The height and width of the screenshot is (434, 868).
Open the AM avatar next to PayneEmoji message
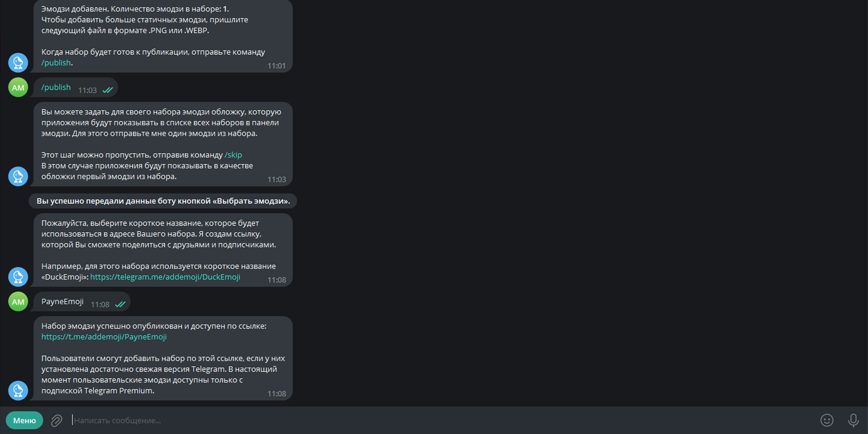(18, 302)
